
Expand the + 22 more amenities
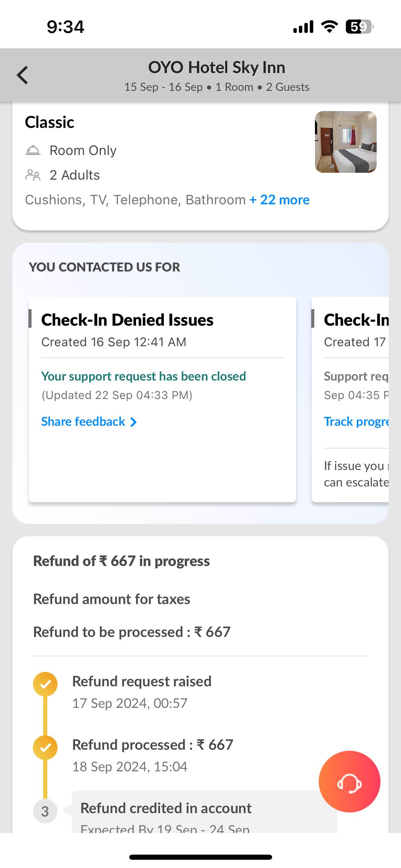(x=279, y=200)
